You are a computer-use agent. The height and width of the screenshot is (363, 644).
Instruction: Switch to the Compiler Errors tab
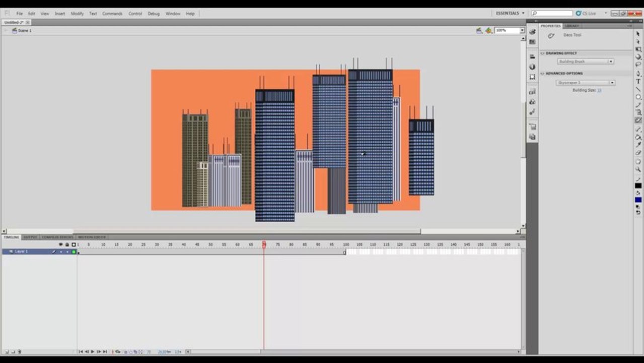coord(57,237)
